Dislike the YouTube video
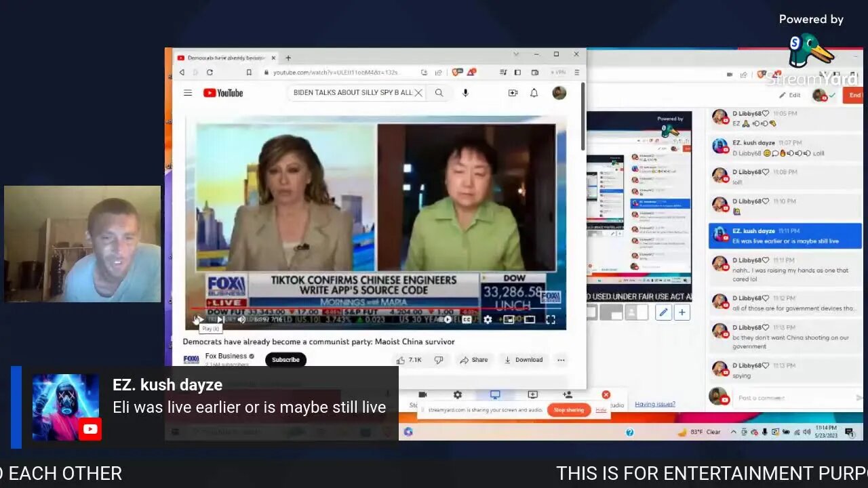 pos(439,360)
